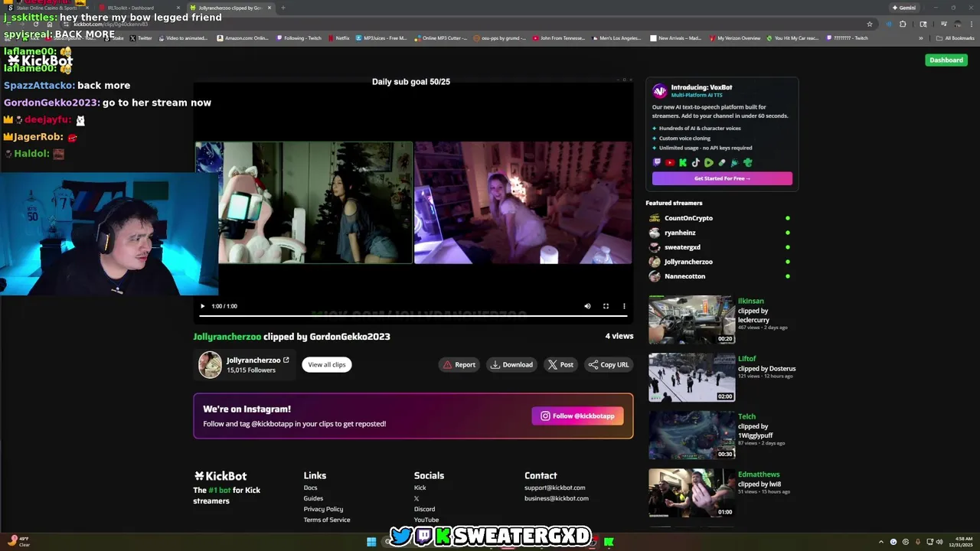Click the View all clips button
This screenshot has height=551, width=980.
coord(326,365)
